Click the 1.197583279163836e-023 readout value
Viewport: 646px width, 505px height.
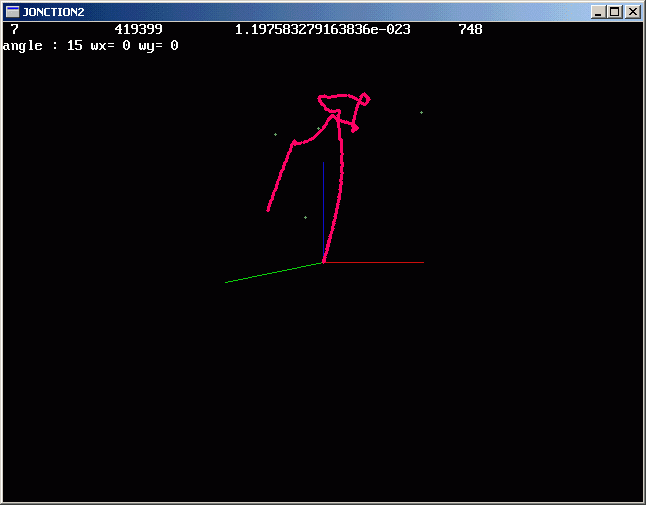pos(322,30)
